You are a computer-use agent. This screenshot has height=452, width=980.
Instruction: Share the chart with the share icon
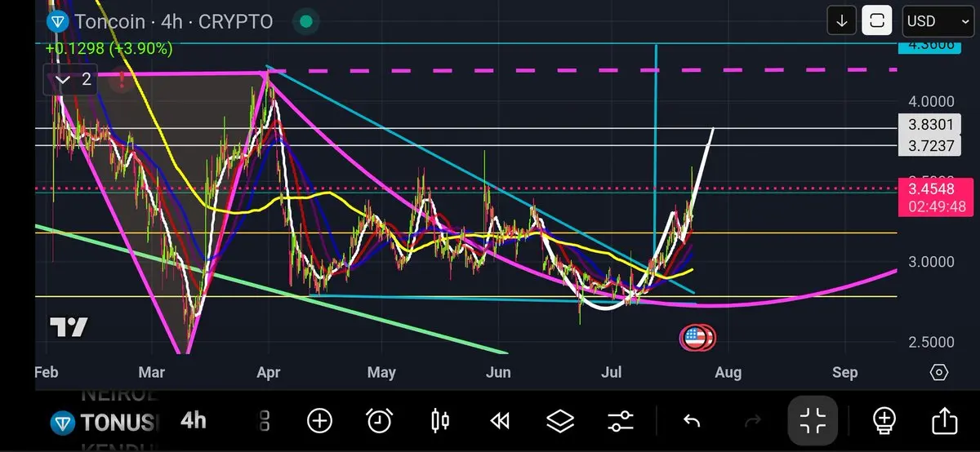(x=944, y=421)
